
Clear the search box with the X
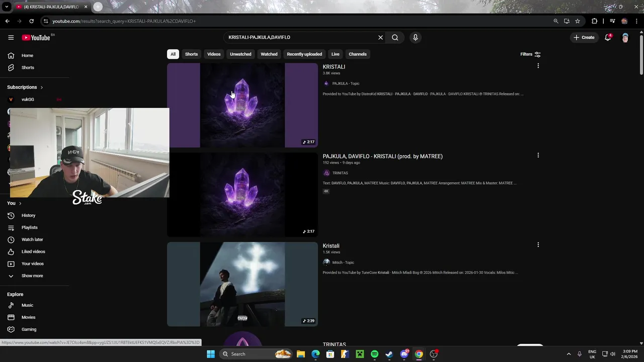pyautogui.click(x=380, y=37)
